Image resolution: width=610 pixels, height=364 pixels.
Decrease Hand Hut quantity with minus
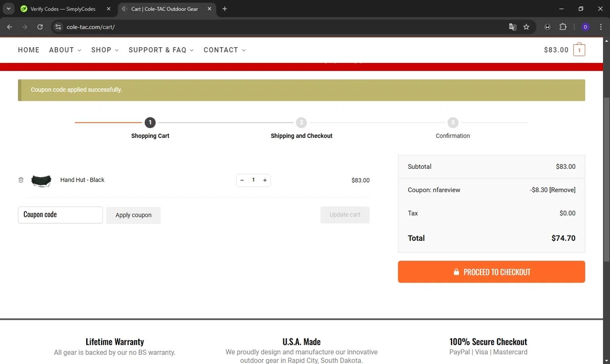point(242,180)
